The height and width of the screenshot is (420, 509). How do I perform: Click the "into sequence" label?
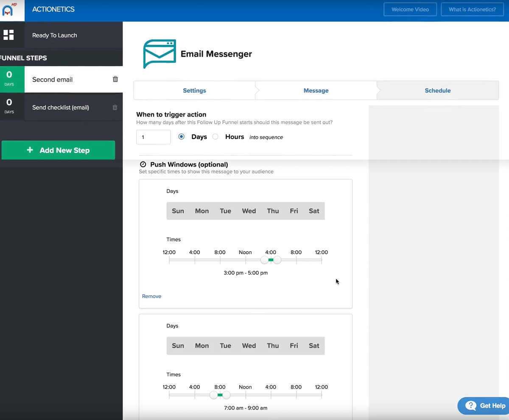pyautogui.click(x=266, y=137)
